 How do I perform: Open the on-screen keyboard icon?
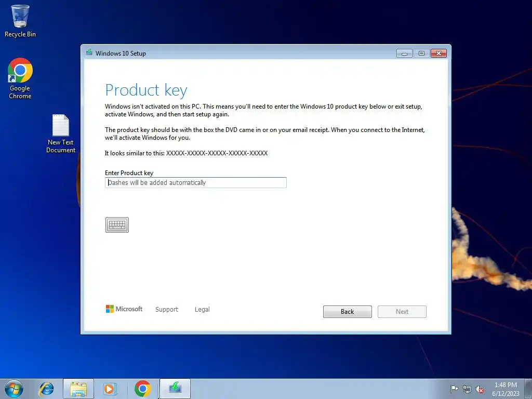click(117, 225)
